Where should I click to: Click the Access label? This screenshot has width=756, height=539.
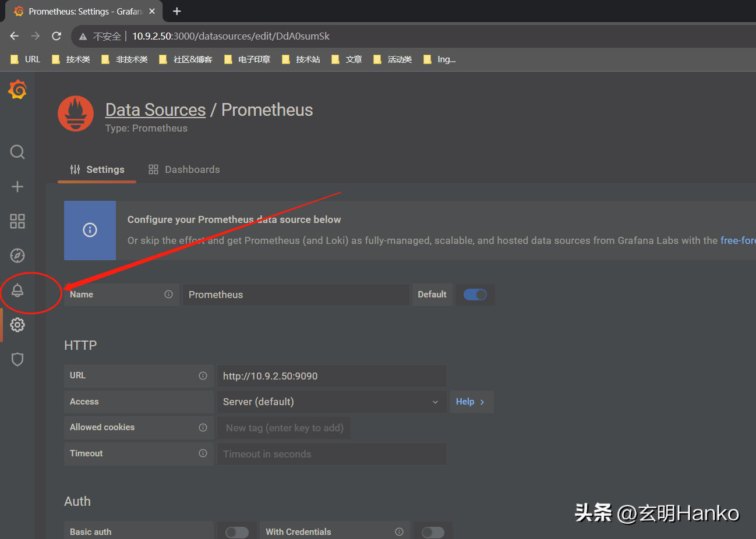[84, 402]
